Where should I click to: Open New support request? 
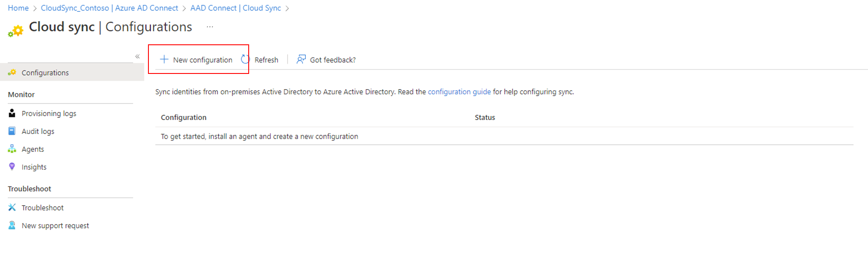55,226
